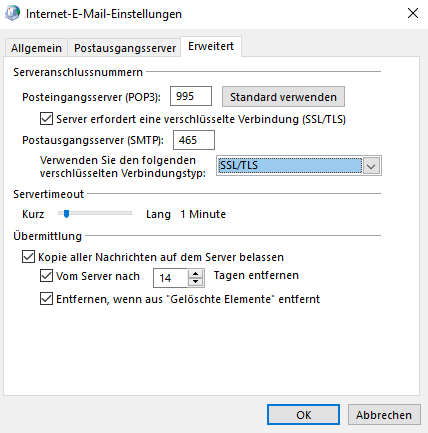
Task: Toggle the Vom Server nach checkbox
Action: [x=46, y=276]
